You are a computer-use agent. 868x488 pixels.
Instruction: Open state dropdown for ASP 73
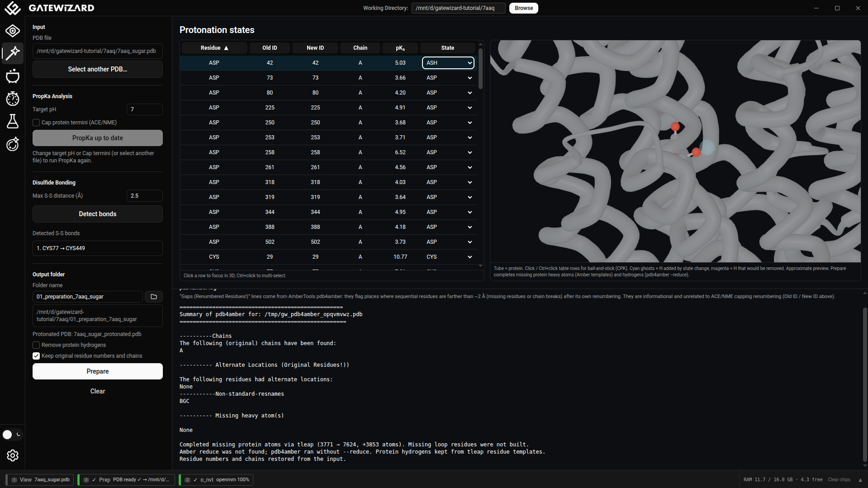pyautogui.click(x=448, y=78)
